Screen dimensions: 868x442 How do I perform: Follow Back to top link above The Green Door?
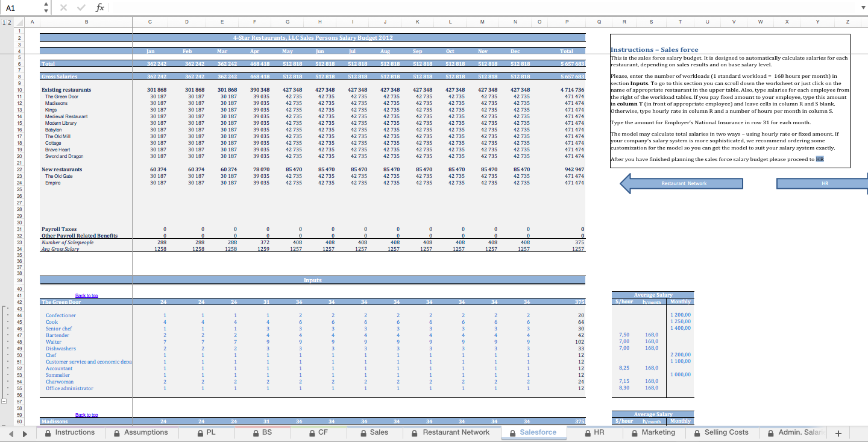tap(86, 295)
